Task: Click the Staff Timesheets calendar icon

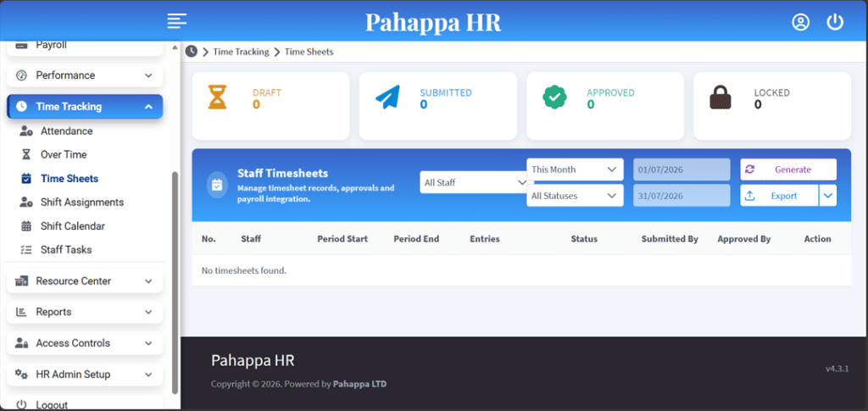Action: (217, 185)
